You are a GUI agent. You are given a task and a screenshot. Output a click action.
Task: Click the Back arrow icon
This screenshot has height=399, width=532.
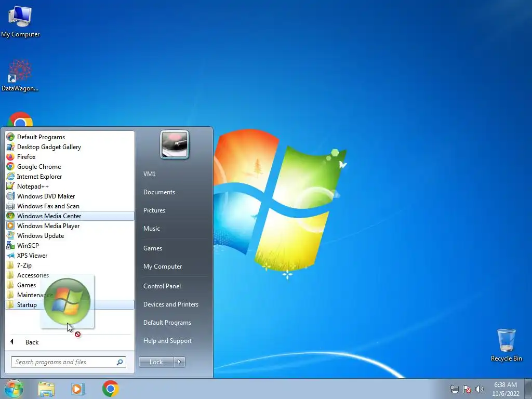pyautogui.click(x=12, y=342)
